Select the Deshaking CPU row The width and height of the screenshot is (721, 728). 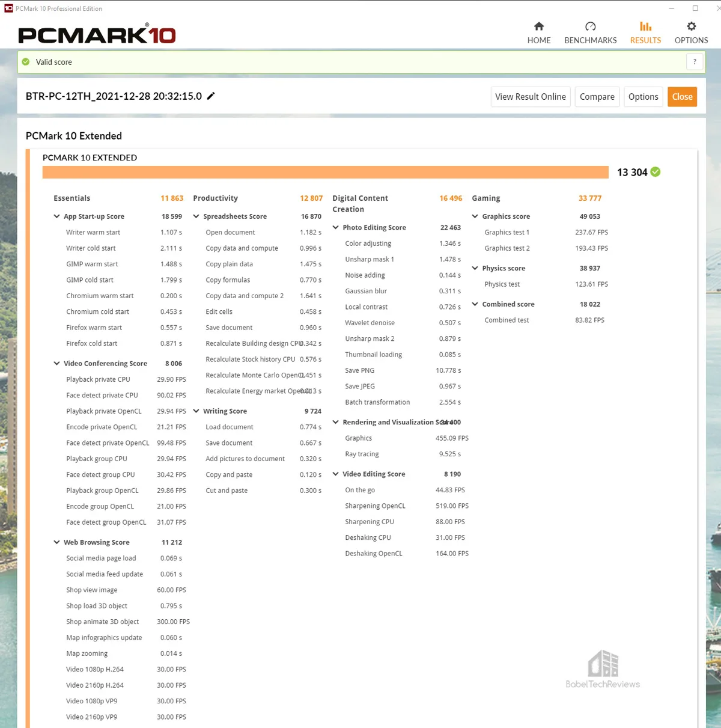[404, 537]
